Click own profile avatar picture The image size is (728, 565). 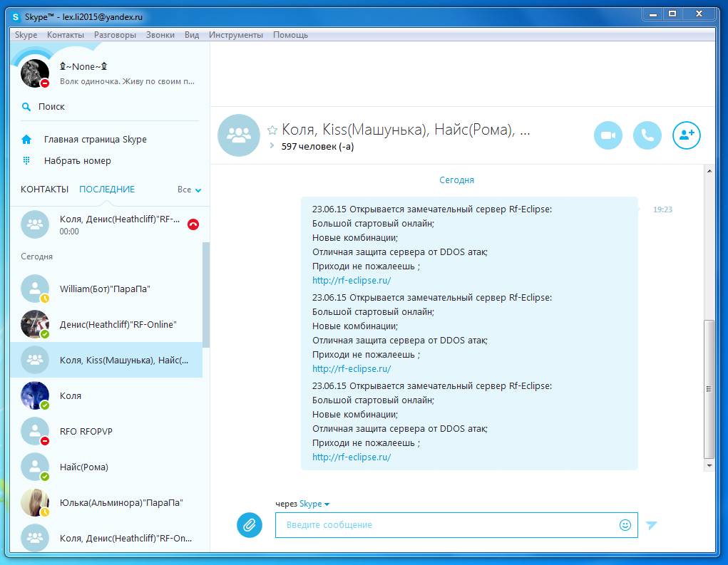click(35, 73)
